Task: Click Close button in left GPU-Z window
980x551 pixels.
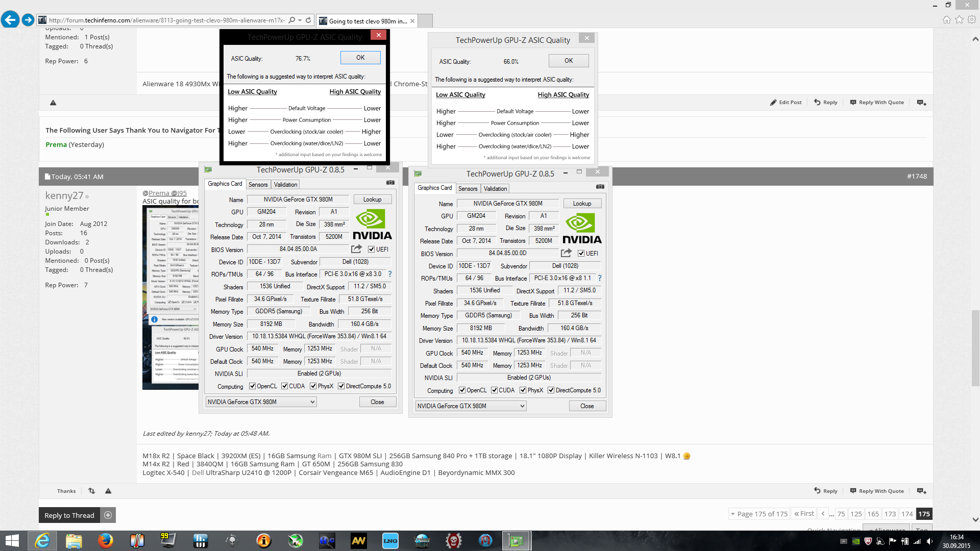Action: pyautogui.click(x=377, y=402)
